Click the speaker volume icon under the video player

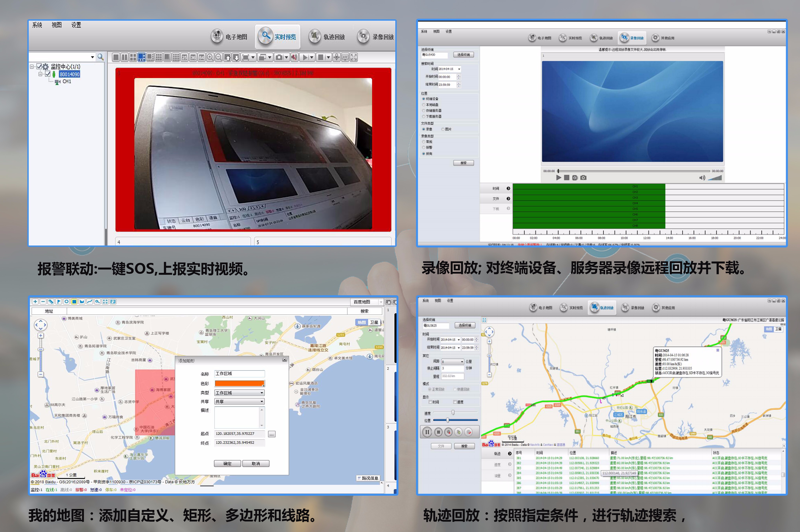(702, 178)
